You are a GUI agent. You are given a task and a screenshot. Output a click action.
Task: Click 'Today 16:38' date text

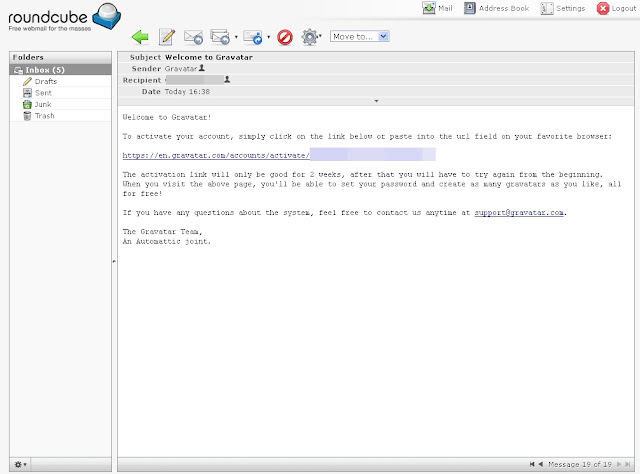click(187, 91)
